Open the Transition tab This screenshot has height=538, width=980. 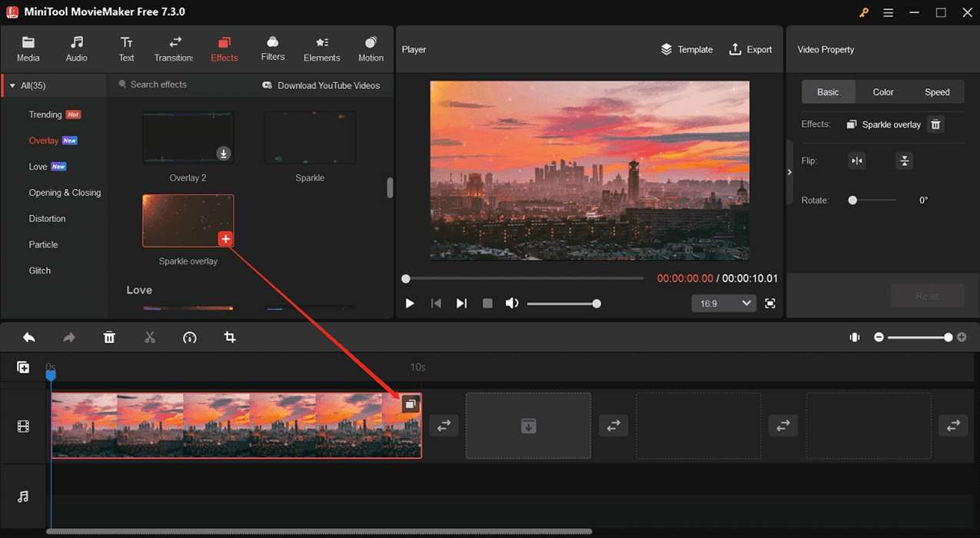pos(174,48)
